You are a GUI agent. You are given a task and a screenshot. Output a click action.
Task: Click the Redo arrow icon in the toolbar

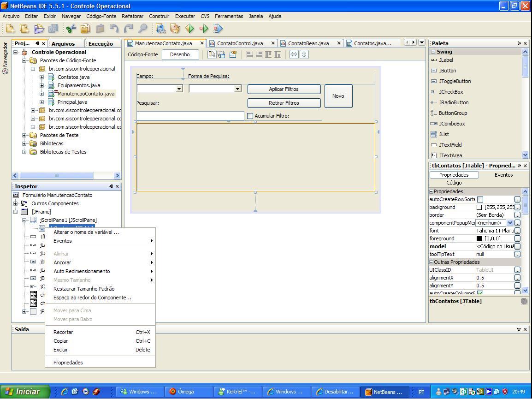[x=128, y=29]
